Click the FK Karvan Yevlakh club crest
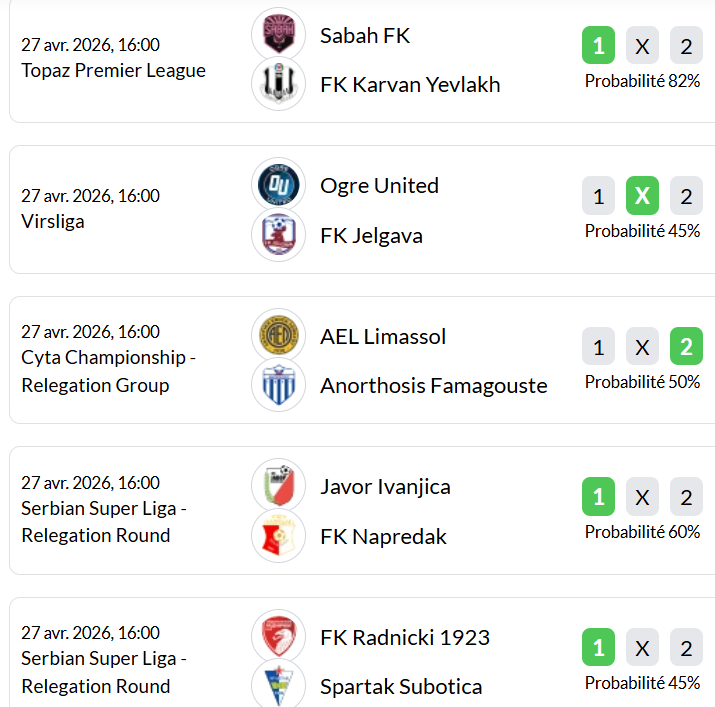Screen dimensions: 715x707 278,85
